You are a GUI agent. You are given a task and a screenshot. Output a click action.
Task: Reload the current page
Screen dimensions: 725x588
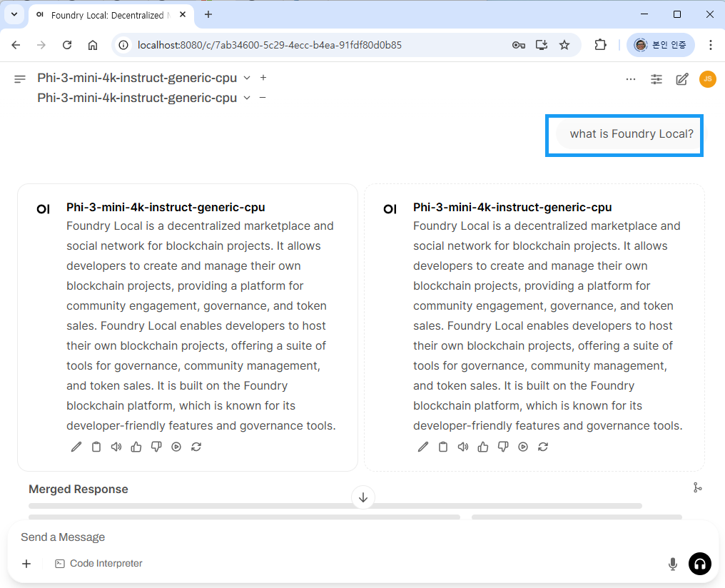(x=67, y=45)
